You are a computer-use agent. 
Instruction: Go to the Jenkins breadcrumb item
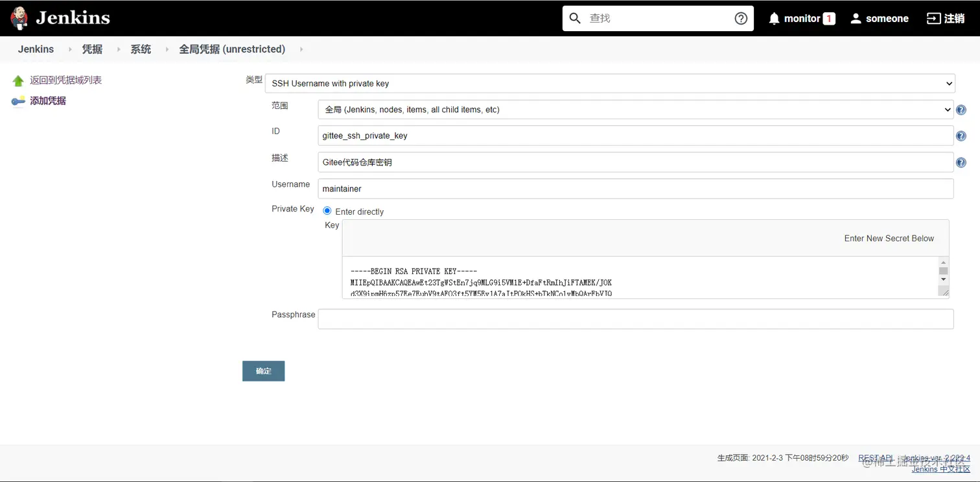(36, 49)
